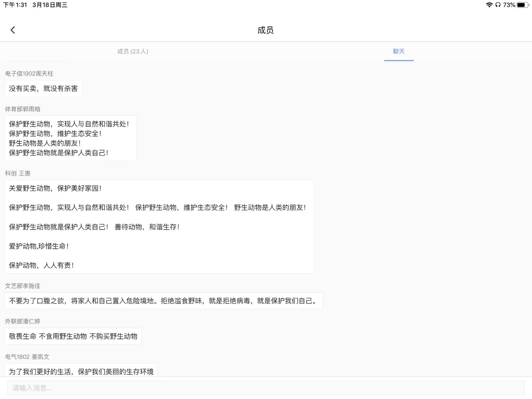Image resolution: width=532 pixels, height=399 pixels.
Task: Focus the 请输入消息 input field
Action: tap(266, 388)
